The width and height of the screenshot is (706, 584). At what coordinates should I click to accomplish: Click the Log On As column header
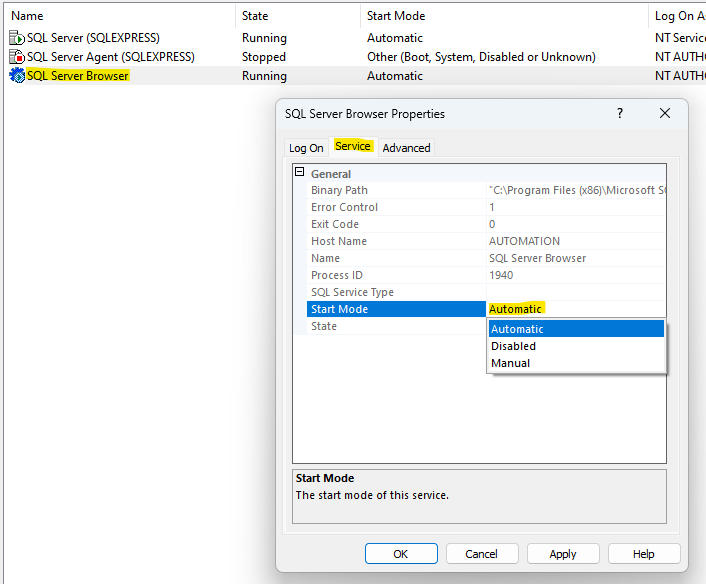(678, 16)
